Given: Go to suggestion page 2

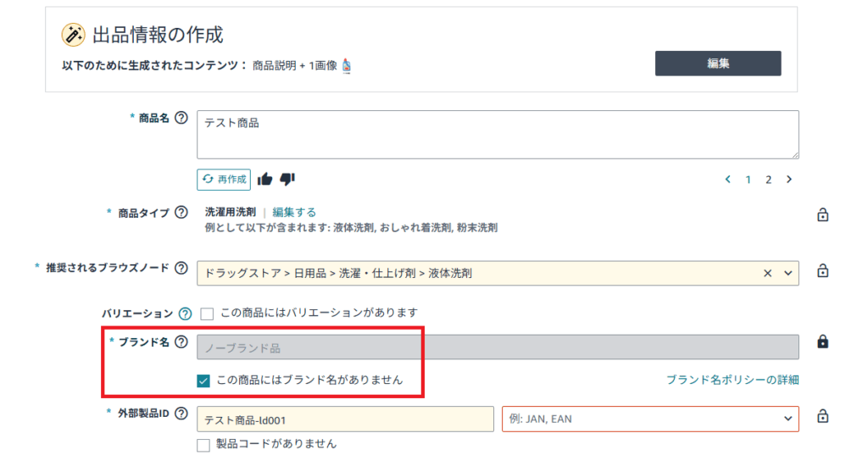Looking at the screenshot, I should [768, 180].
